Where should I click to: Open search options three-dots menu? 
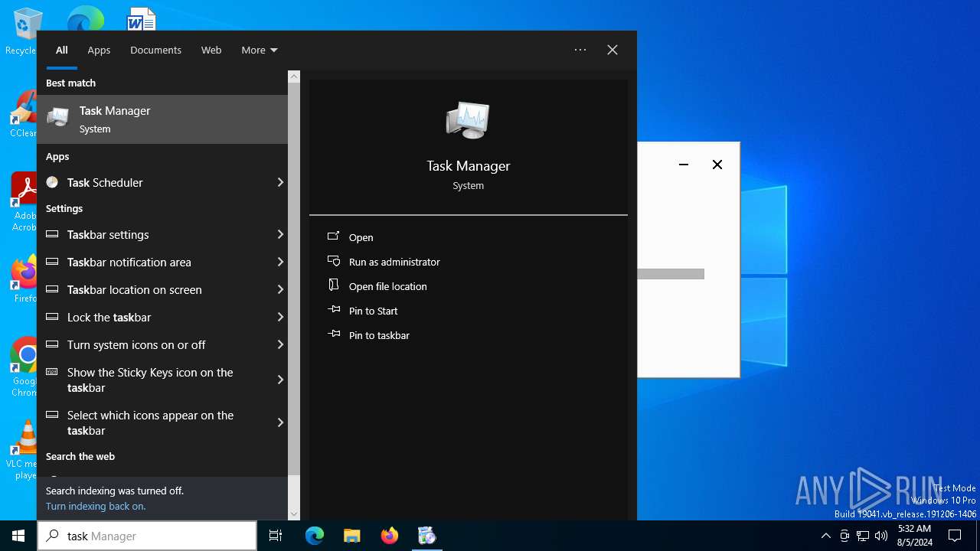point(580,50)
